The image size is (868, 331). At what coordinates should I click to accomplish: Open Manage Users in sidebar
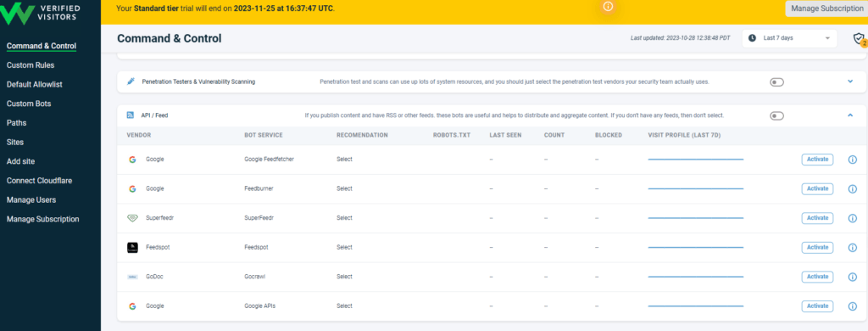point(31,199)
